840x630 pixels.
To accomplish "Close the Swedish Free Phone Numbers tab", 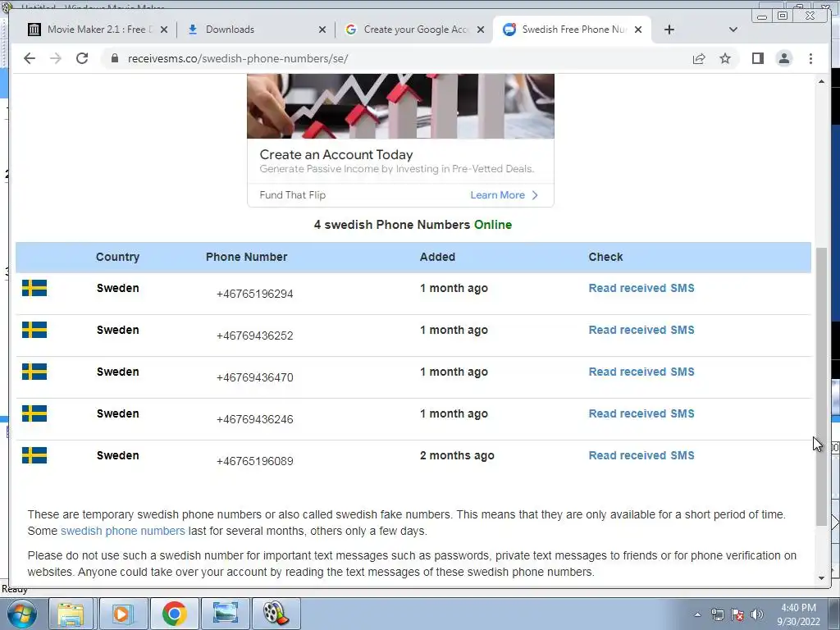I will tap(638, 30).
